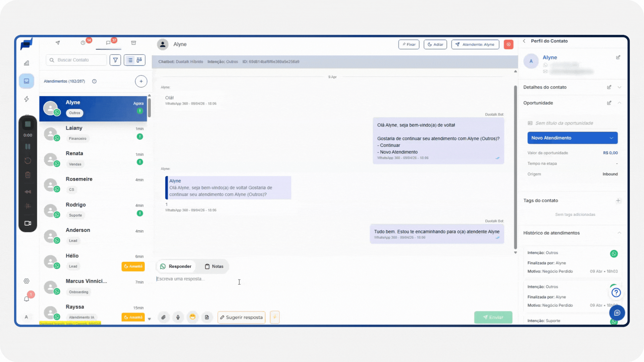Screen dimensions: 644x362
Task: Click the microphone audio record icon
Action: pos(178,317)
